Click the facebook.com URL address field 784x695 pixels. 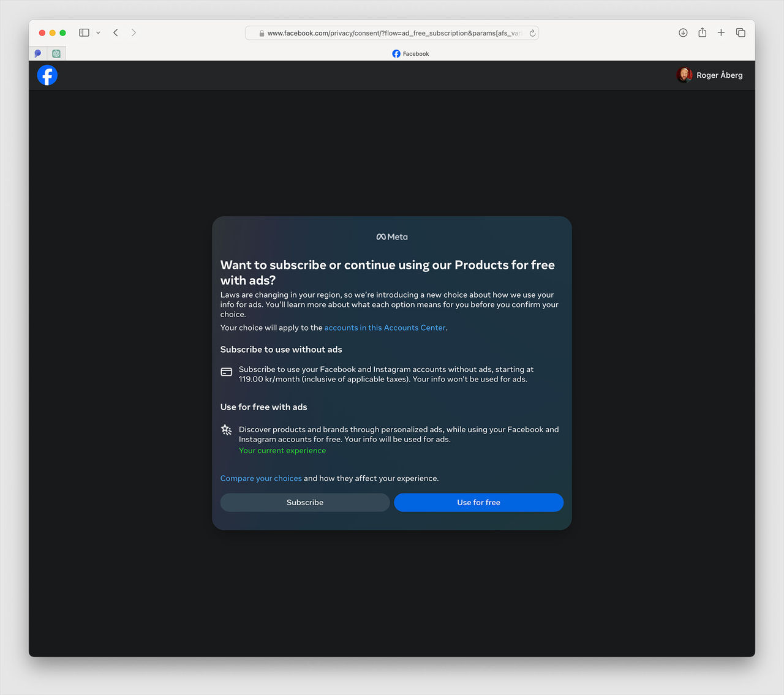point(393,33)
